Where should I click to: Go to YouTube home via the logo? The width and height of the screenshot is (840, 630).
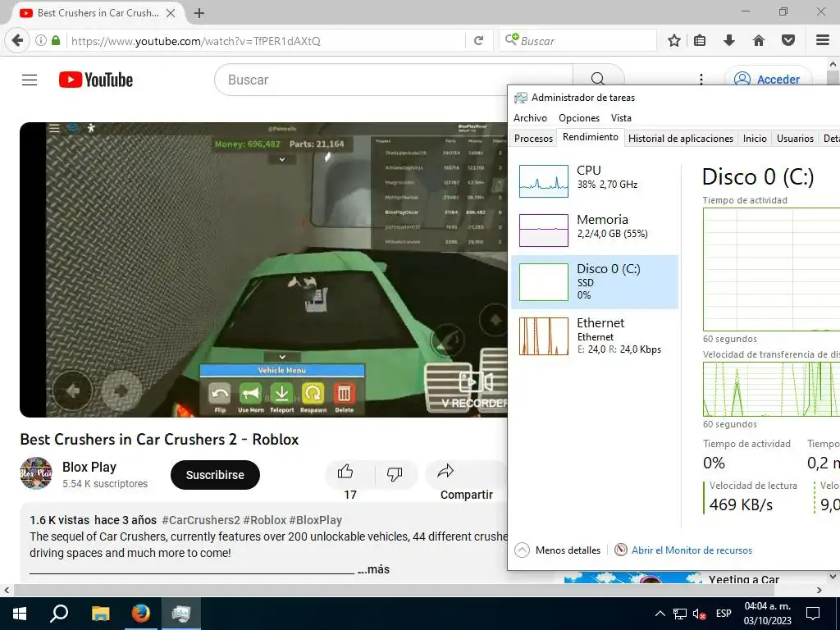click(96, 80)
